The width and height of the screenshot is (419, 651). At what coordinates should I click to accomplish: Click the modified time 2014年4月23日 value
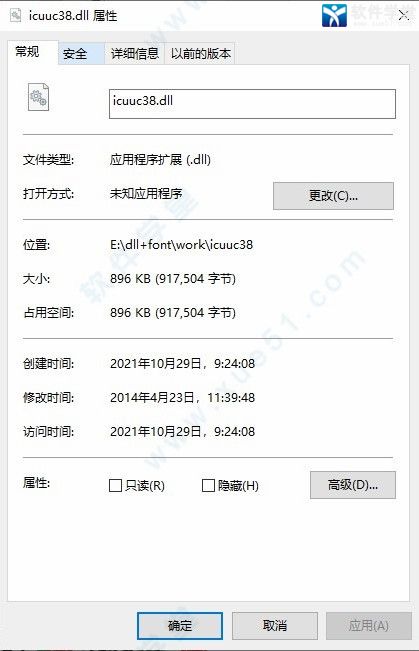(182, 398)
